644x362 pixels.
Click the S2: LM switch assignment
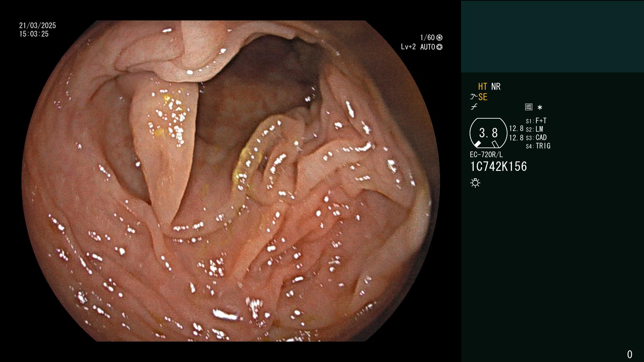coord(534,129)
